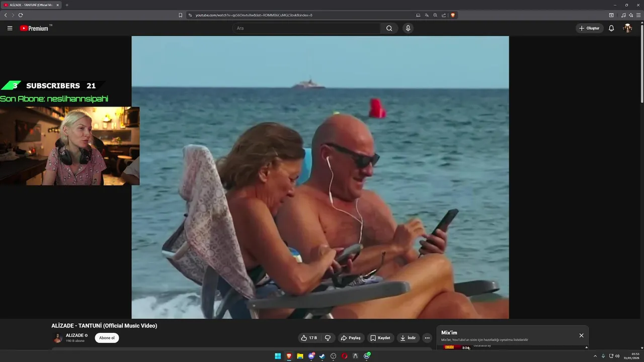Open the volume speaker tray icon
The width and height of the screenshot is (644, 362).
(617, 356)
